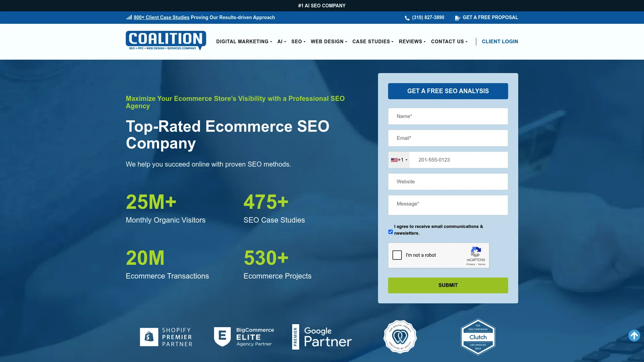Click the 800+ Client Case Studies link
Image resolution: width=644 pixels, height=362 pixels.
(161, 17)
